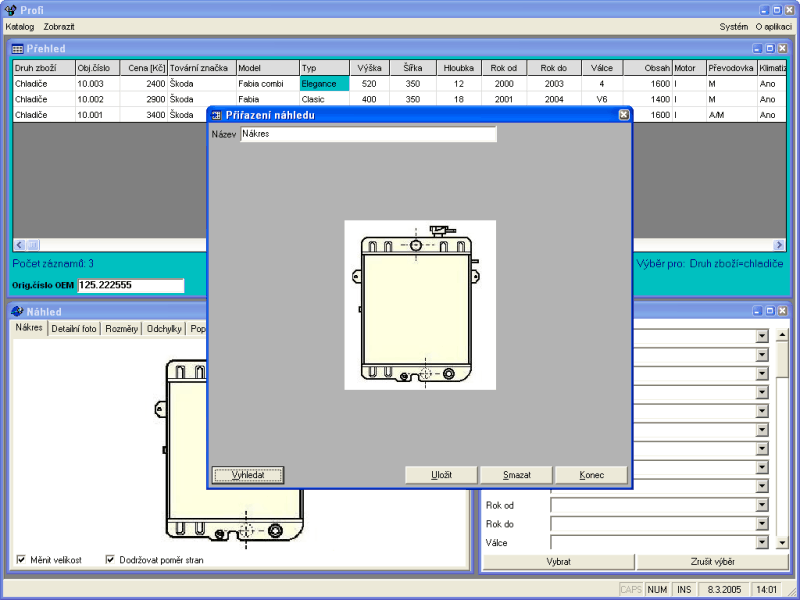Toggle Dodržovat poměr stran checkbox
This screenshot has height=600, width=800.
coord(110,560)
